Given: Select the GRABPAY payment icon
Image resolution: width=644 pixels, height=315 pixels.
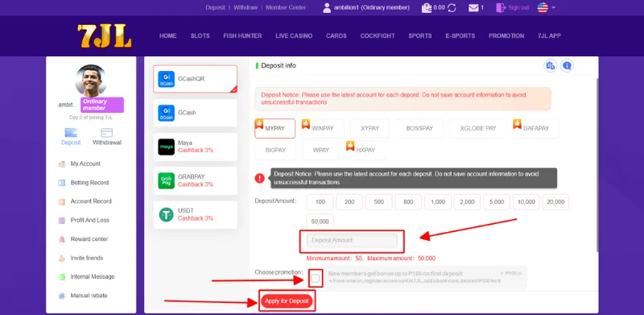Looking at the screenshot, I should [167, 180].
